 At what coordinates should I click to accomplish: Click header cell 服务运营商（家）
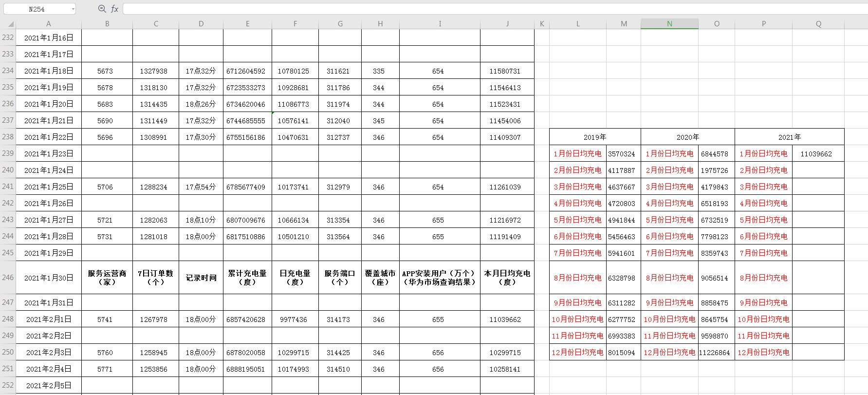107,278
